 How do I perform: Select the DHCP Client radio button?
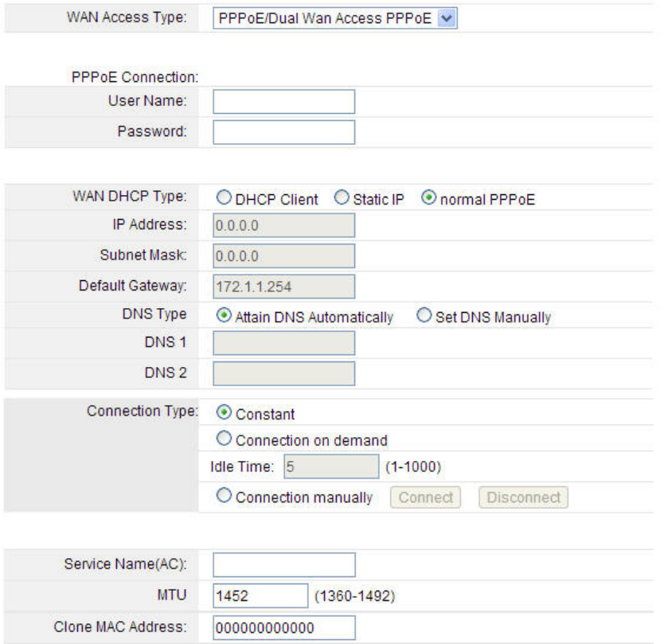click(x=224, y=197)
